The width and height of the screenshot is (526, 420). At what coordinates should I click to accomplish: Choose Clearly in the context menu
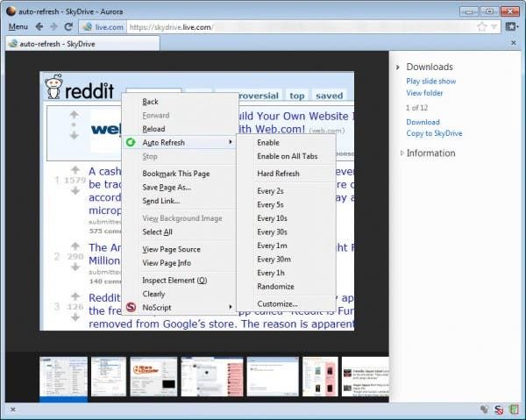153,294
